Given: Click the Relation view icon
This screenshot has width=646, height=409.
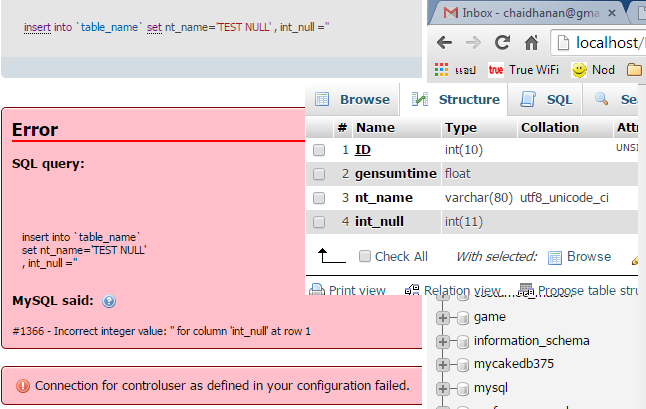Looking at the screenshot, I should [x=412, y=290].
